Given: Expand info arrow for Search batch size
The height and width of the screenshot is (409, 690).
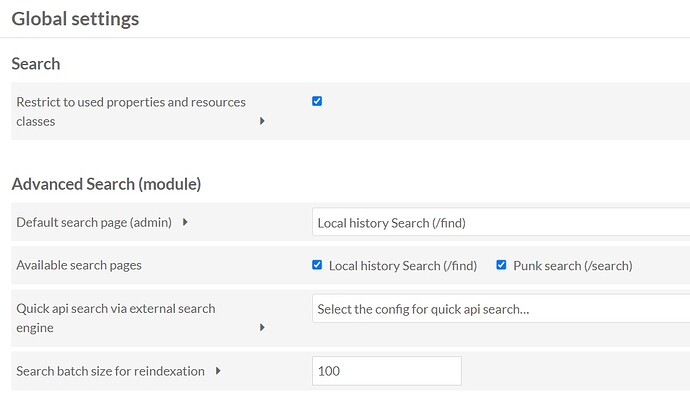Looking at the screenshot, I should point(218,371).
